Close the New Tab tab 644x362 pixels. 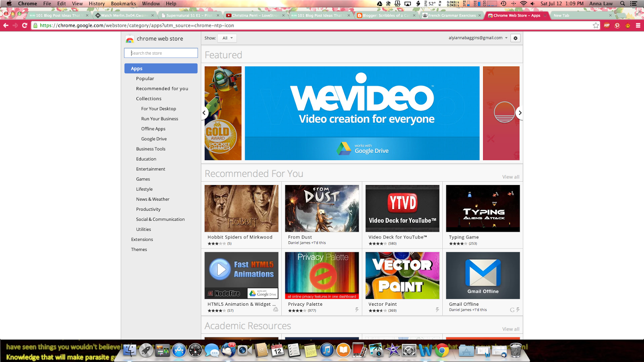(610, 16)
